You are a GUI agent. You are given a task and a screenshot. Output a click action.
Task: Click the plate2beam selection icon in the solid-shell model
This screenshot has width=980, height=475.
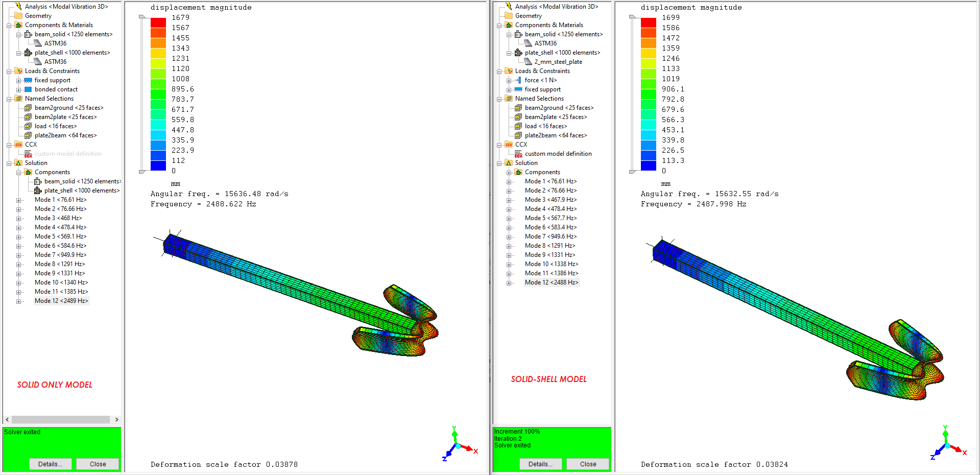(x=518, y=135)
